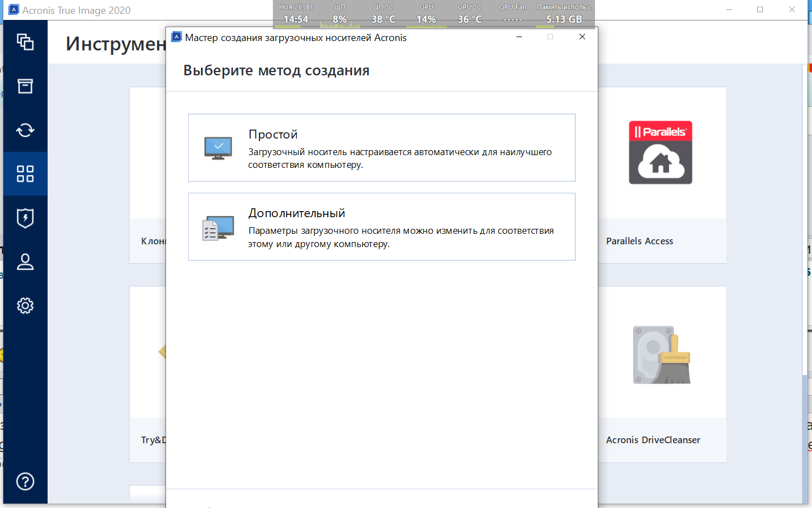This screenshot has height=508, width=812.
Task: Open Active Protection shield in sidebar
Action: (x=25, y=218)
